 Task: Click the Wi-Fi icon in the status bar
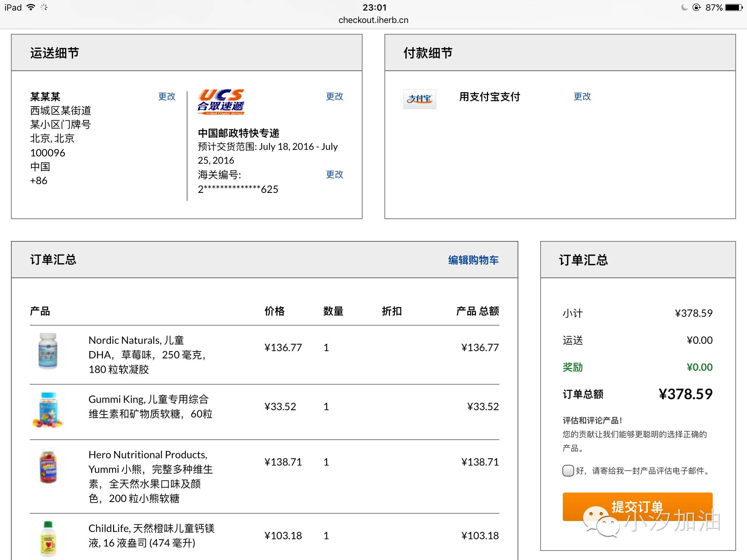click(31, 7)
